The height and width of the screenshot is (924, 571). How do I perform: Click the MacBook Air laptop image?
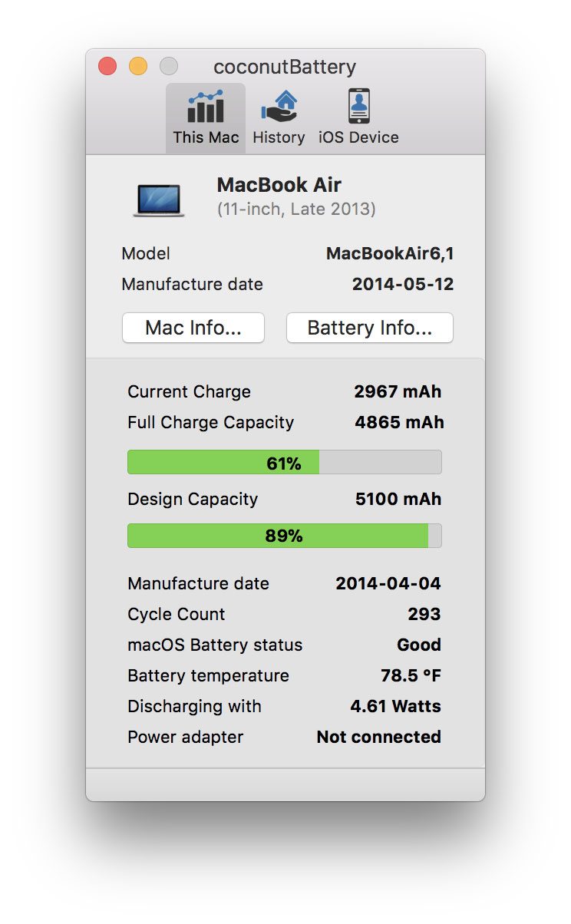point(159,200)
